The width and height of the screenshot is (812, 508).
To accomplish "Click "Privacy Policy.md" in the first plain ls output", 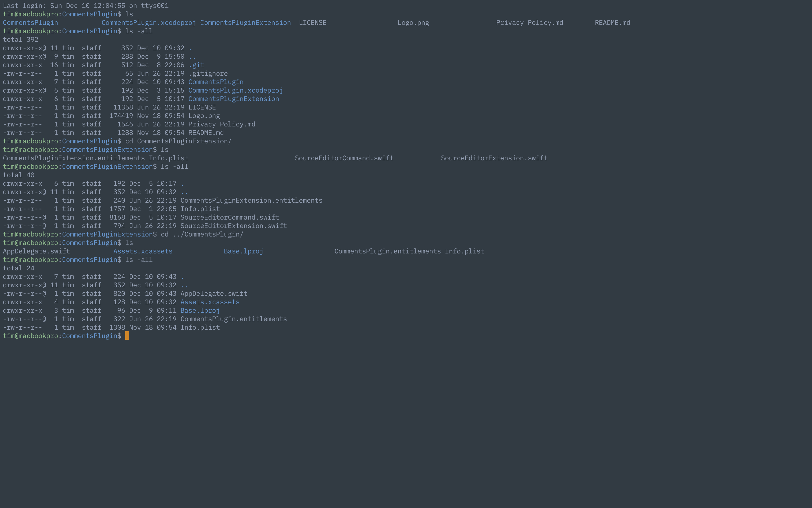I will click(530, 23).
